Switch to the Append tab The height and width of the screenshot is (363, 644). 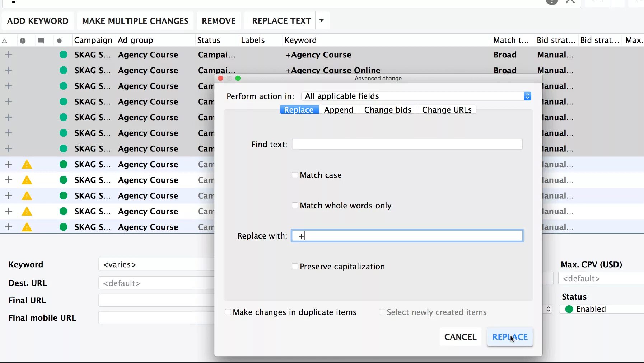pyautogui.click(x=339, y=110)
